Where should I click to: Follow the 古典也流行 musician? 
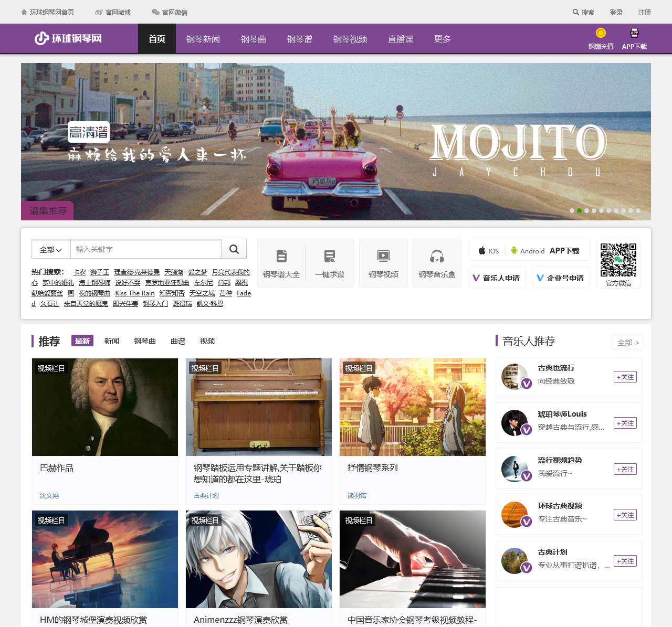pyautogui.click(x=625, y=377)
